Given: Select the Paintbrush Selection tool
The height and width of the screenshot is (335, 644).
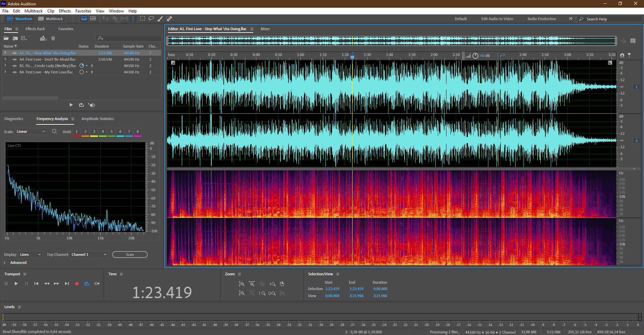Looking at the screenshot, I should (x=160, y=19).
